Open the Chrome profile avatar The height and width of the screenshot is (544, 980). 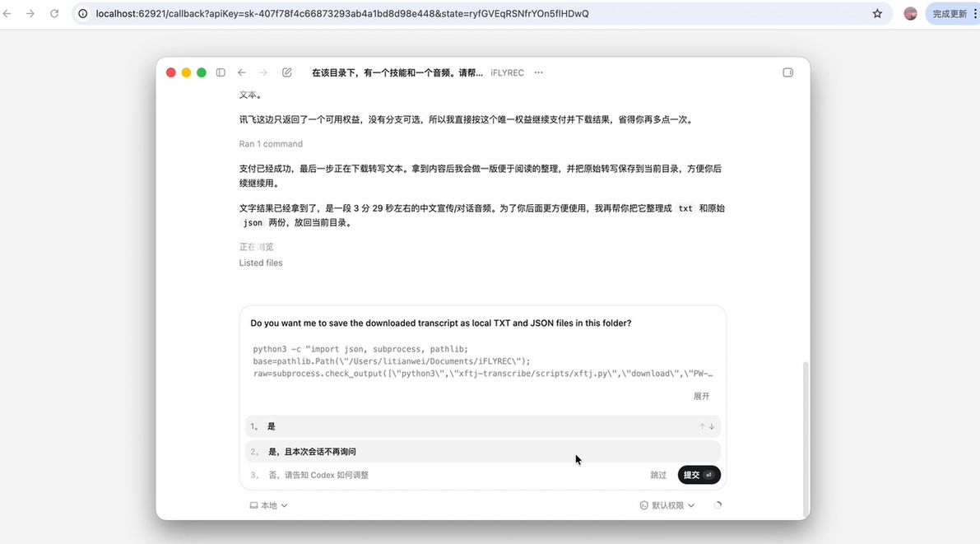coord(911,14)
